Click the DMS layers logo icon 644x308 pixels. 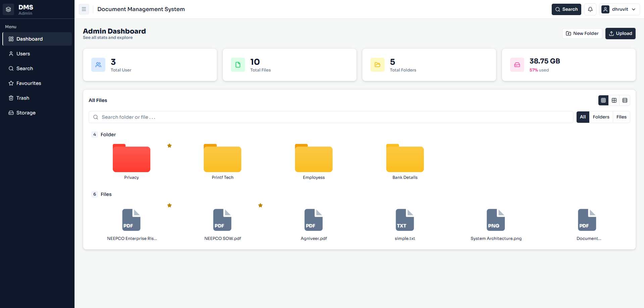(x=9, y=9)
